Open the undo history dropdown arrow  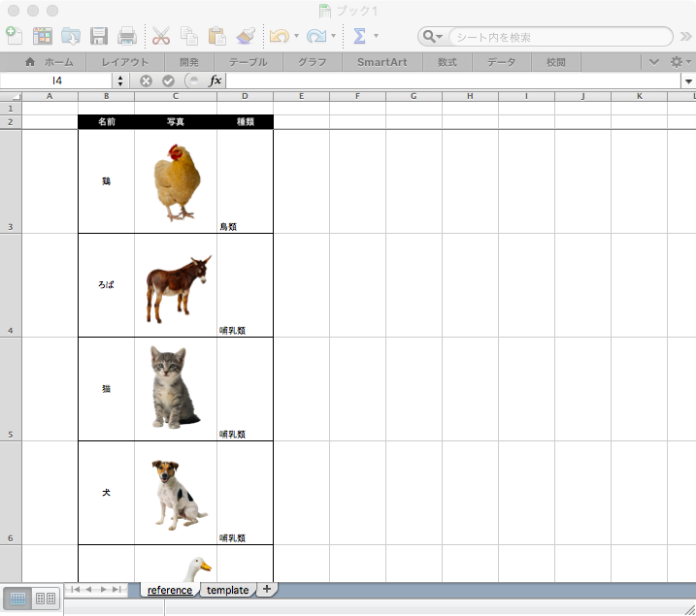tap(296, 37)
